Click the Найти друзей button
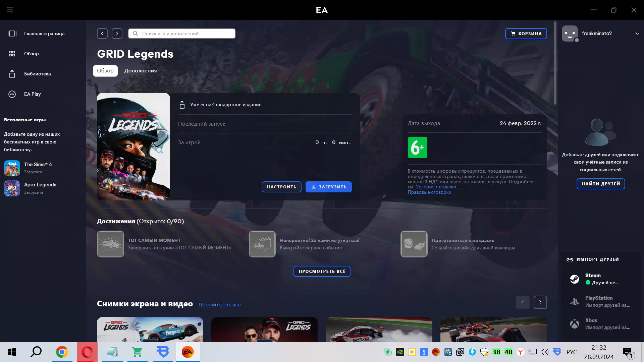 601,184
